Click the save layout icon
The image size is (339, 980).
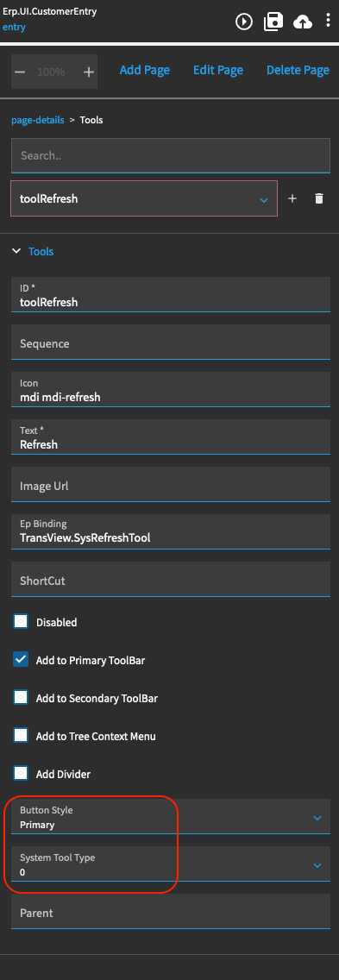point(273,22)
